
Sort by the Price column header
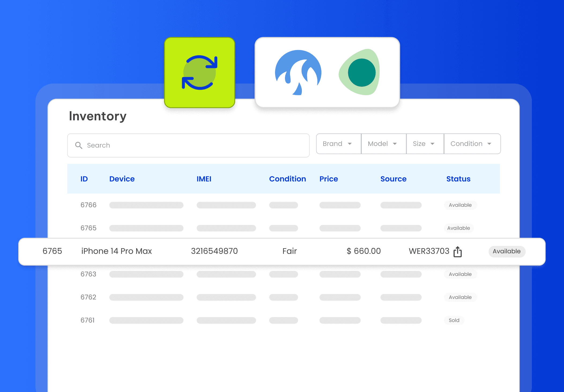(328, 179)
